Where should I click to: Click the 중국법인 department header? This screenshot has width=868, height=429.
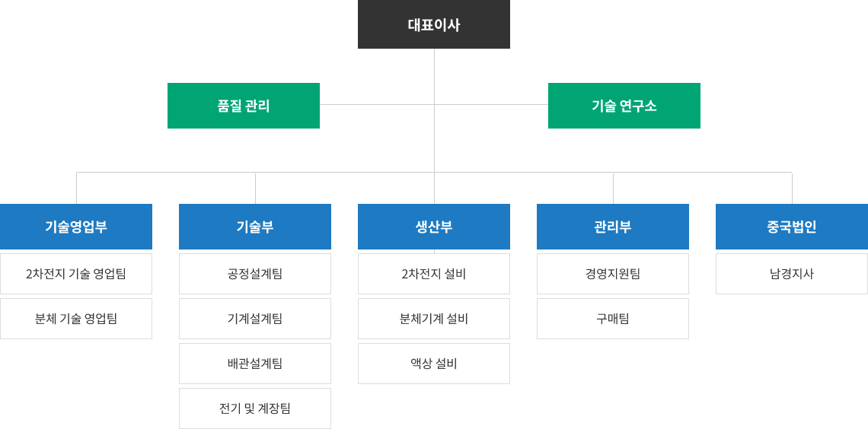point(792,227)
